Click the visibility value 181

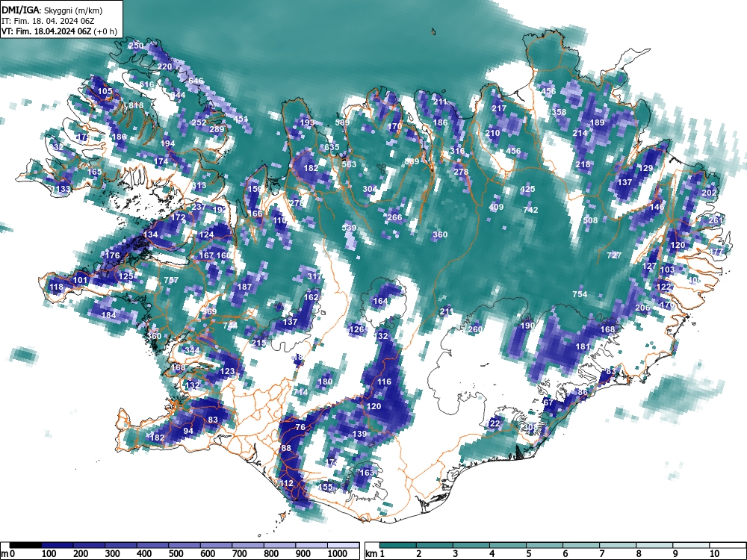(x=583, y=346)
